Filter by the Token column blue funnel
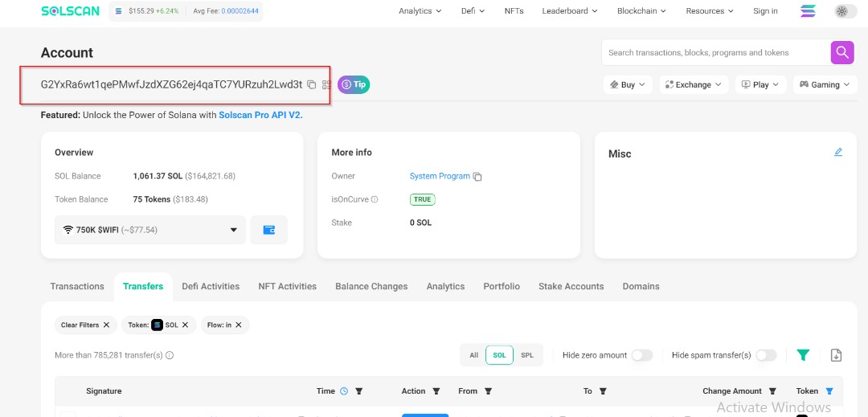868x417 pixels. 829,391
